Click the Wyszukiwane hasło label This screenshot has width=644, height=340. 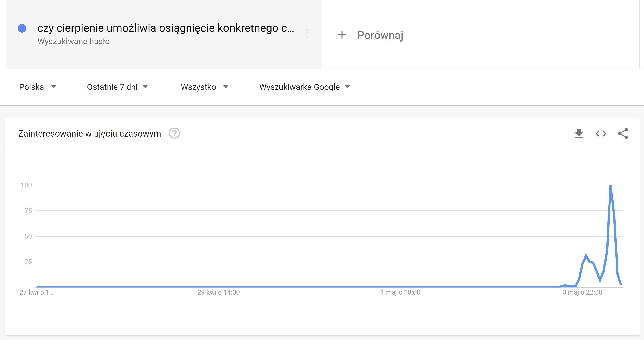pyautogui.click(x=73, y=41)
